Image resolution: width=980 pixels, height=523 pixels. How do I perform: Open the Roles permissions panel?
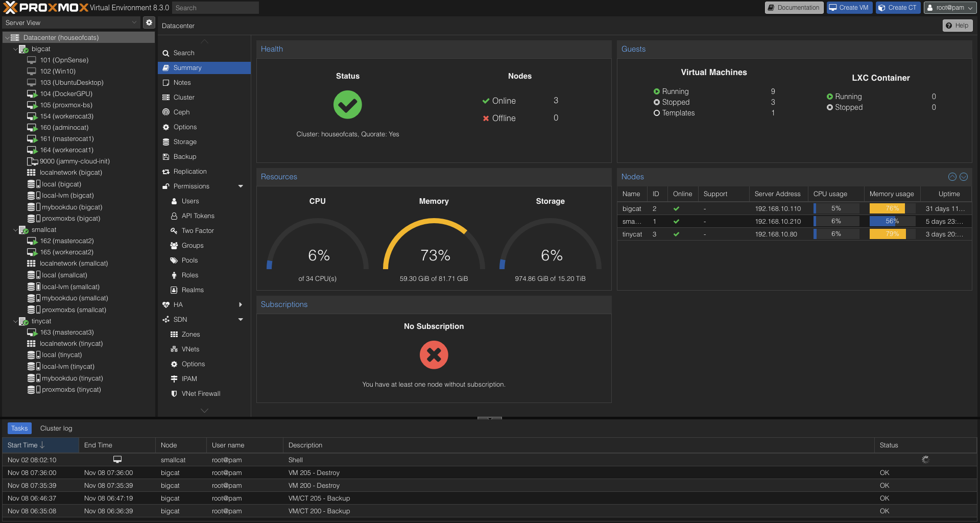[189, 275]
